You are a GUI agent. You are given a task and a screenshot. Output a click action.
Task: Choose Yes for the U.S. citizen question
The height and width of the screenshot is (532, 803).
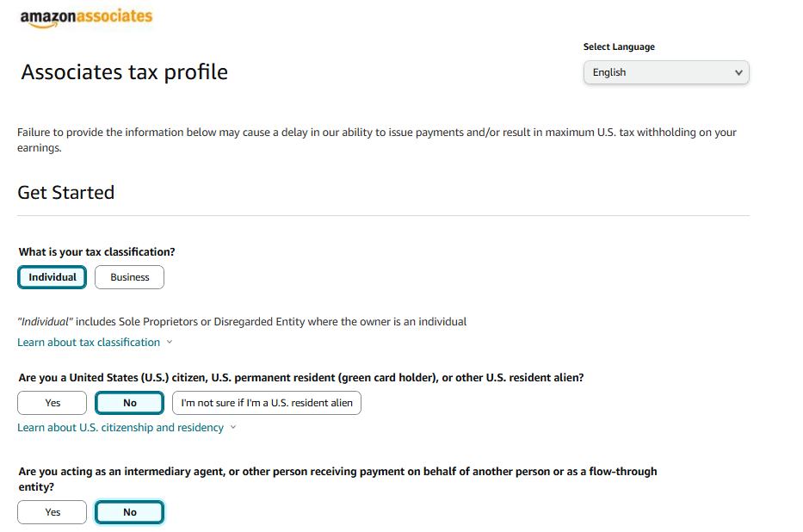click(52, 402)
